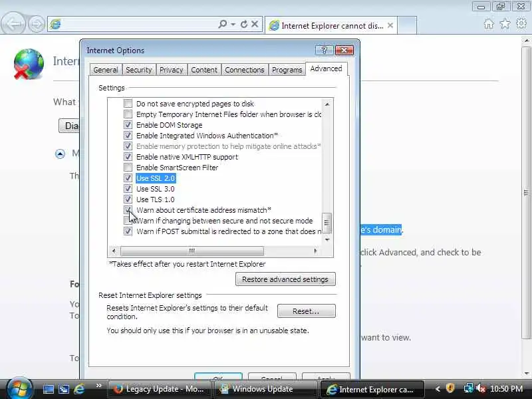Viewport: 532px width, 399px height.
Task: Uncheck Enable DOM Storage
Action: point(128,125)
